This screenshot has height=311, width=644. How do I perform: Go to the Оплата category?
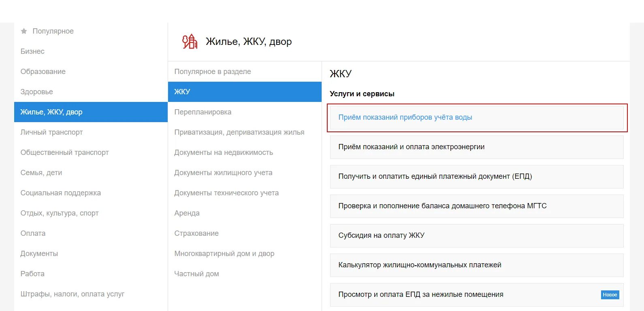[33, 233]
